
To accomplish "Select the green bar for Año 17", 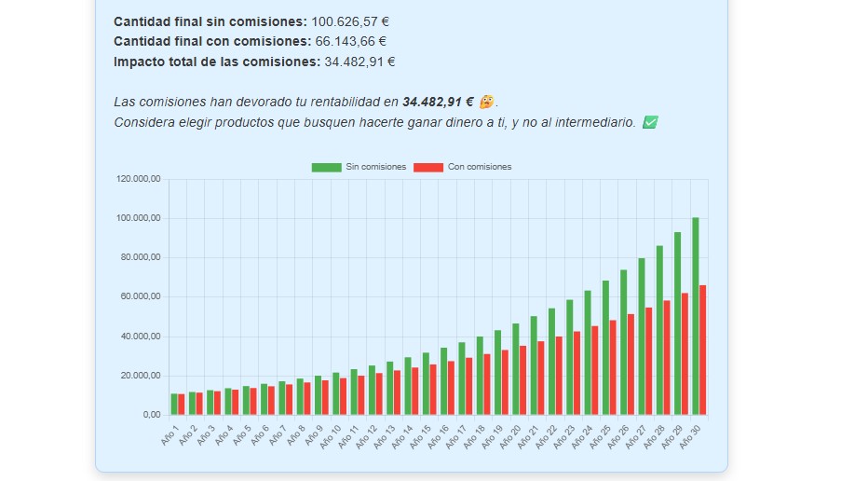I will (462, 378).
